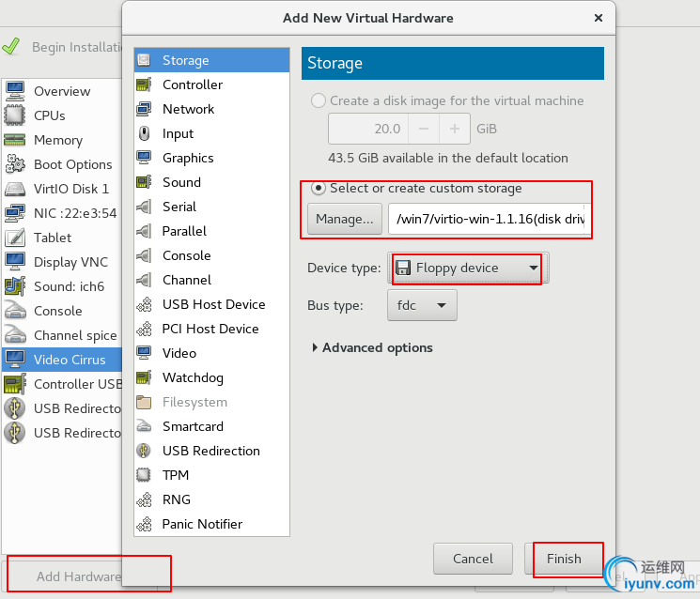The image size is (700, 599).
Task: Choose the Serial port icon
Action: [144, 207]
